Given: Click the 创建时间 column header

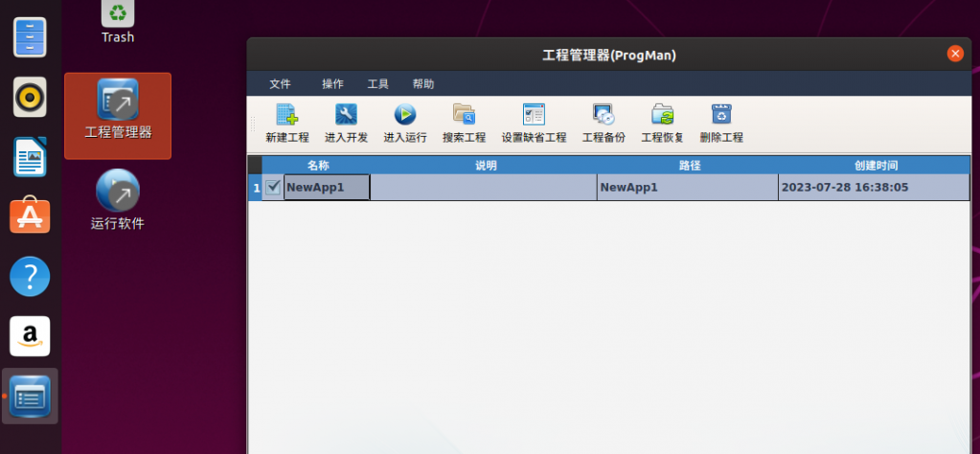Looking at the screenshot, I should (x=876, y=166).
